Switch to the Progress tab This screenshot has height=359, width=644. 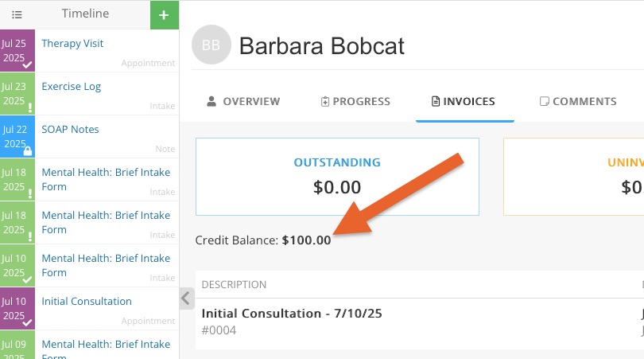pos(355,101)
